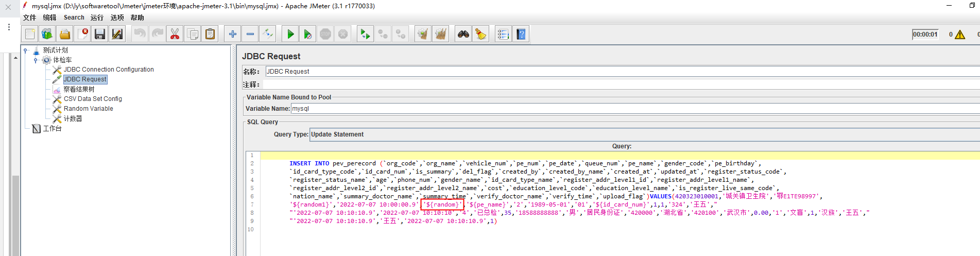Click the warning triangle error counter
Viewport: 980px width, 256px height.
[960, 35]
